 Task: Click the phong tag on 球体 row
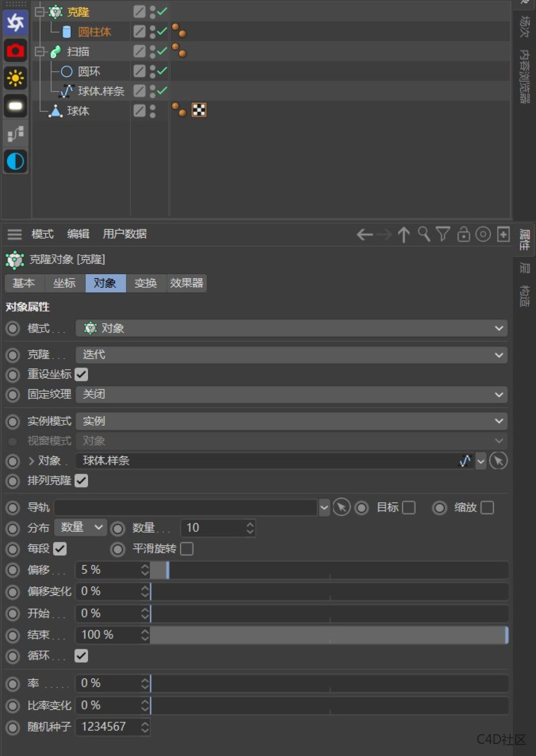pyautogui.click(x=179, y=110)
